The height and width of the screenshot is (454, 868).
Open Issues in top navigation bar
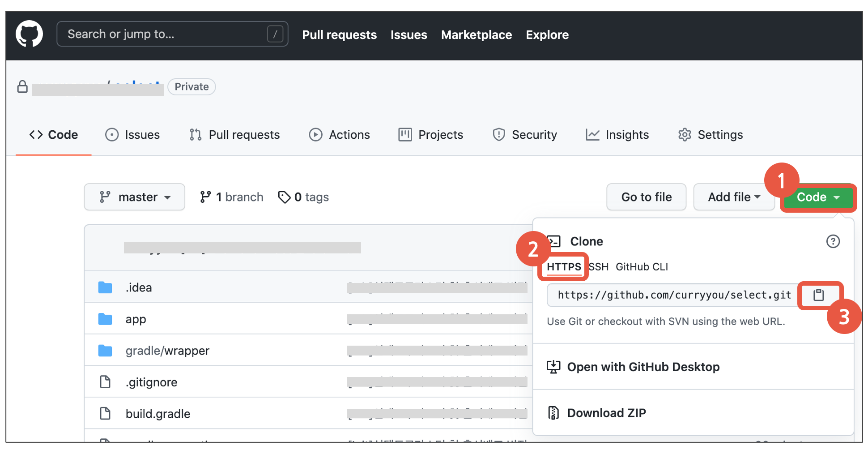[408, 34]
